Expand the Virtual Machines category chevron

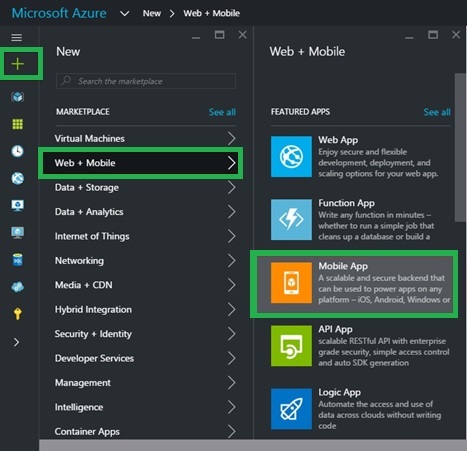[232, 138]
